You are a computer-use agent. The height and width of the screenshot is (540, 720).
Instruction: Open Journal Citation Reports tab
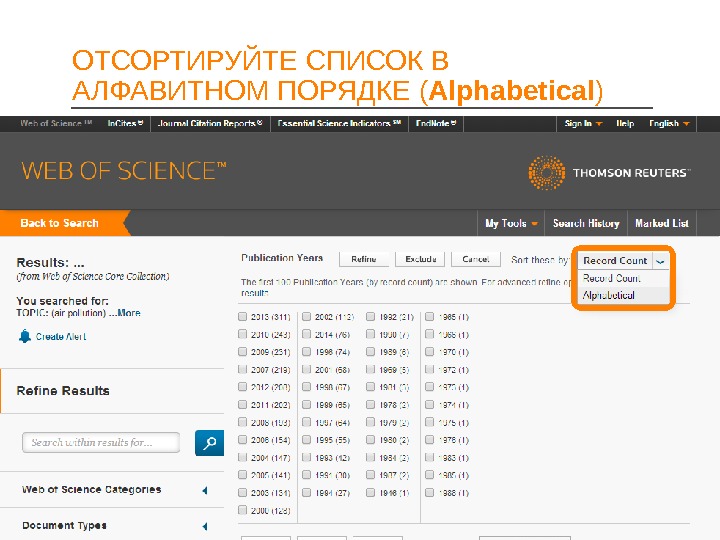210,124
